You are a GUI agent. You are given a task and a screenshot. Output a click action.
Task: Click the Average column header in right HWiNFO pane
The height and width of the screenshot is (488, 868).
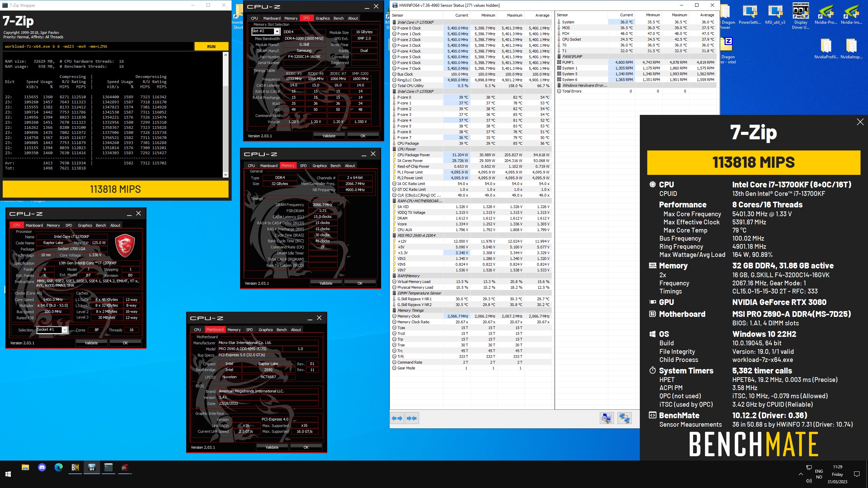tap(703, 15)
